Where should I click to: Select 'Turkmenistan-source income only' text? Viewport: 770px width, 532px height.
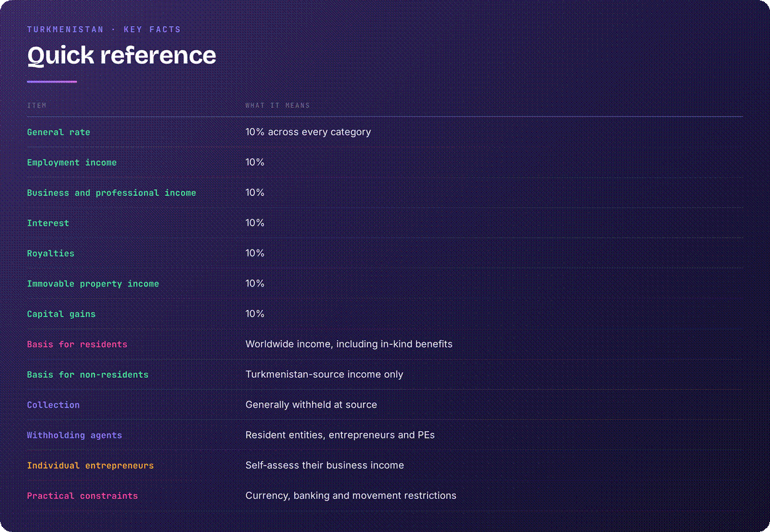[325, 375]
